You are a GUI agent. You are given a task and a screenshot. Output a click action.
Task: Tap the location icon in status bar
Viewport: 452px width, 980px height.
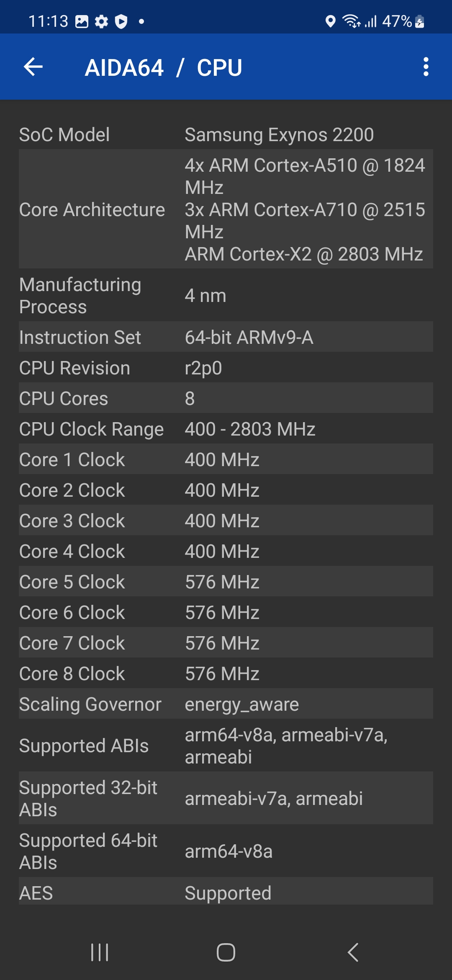click(330, 21)
